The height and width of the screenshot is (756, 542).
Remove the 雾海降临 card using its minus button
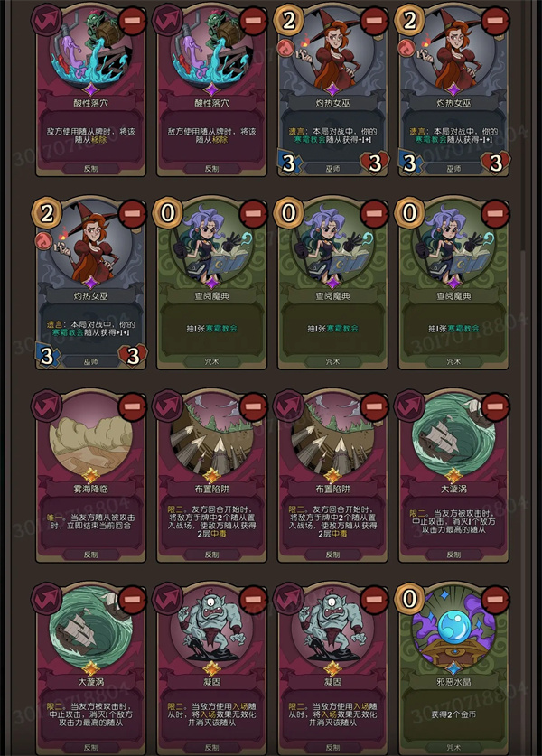click(x=132, y=407)
